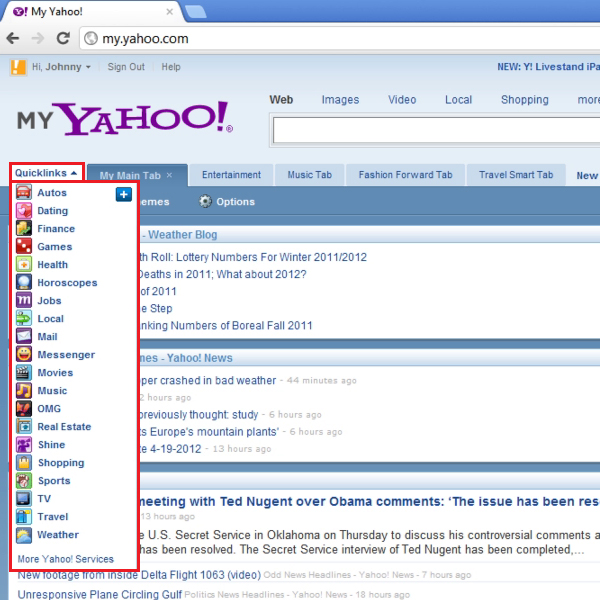Click the Shopping bag icon
Image resolution: width=600 pixels, height=600 pixels.
(x=24, y=462)
